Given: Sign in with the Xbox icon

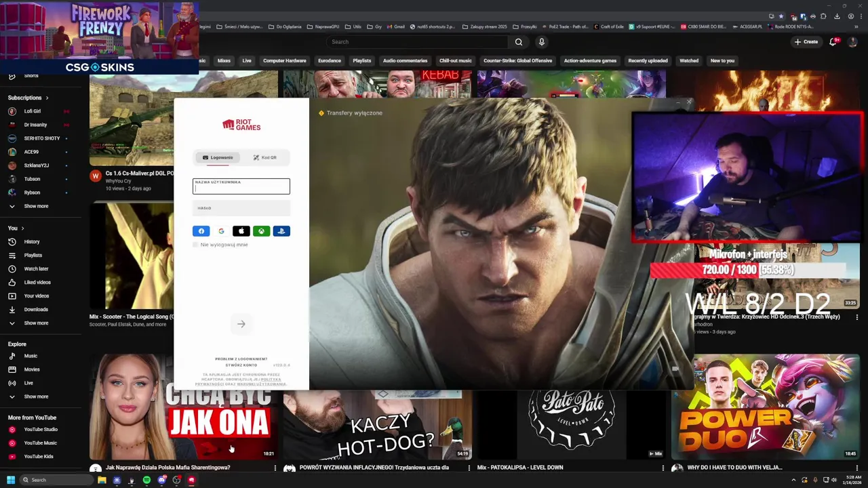Looking at the screenshot, I should coord(261,231).
